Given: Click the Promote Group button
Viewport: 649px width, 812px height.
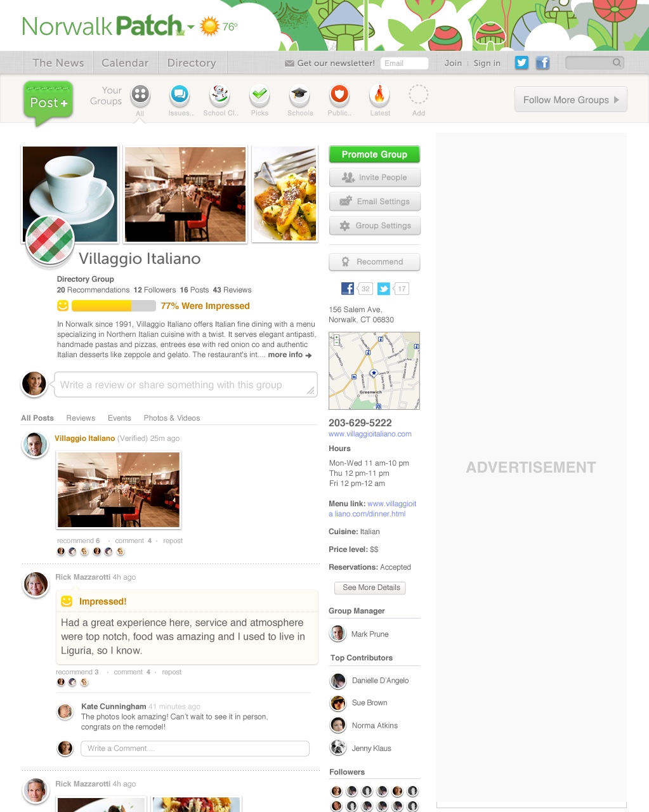Looking at the screenshot, I should [x=374, y=154].
